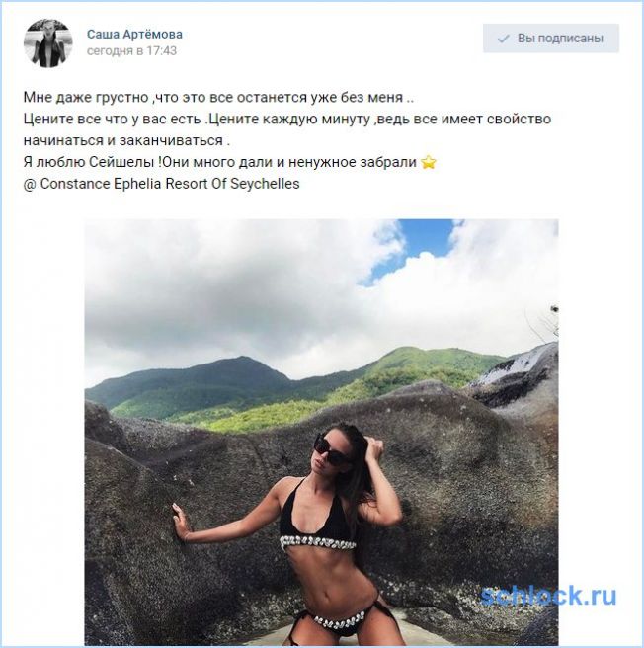
Task: Click the text начинаться и заканчиваться
Action: 126,140
